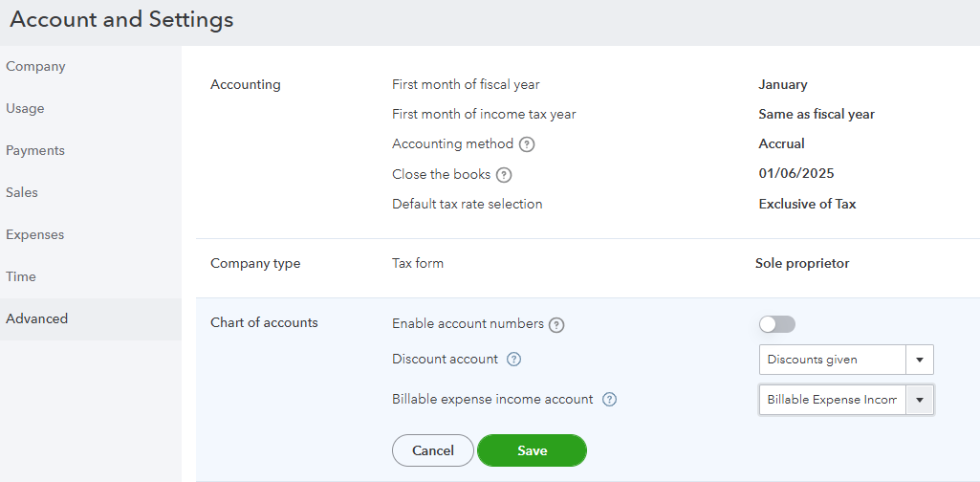
Task: Open help tooltip for Enable account numbers
Action: (x=556, y=325)
